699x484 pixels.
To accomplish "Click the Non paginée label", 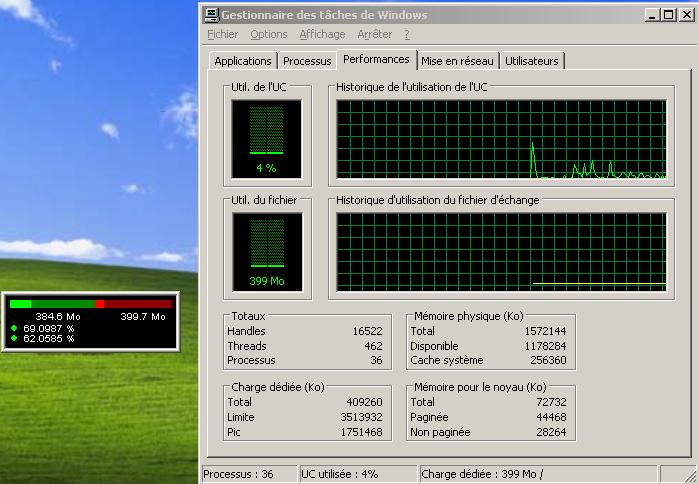I will pyautogui.click(x=440, y=432).
